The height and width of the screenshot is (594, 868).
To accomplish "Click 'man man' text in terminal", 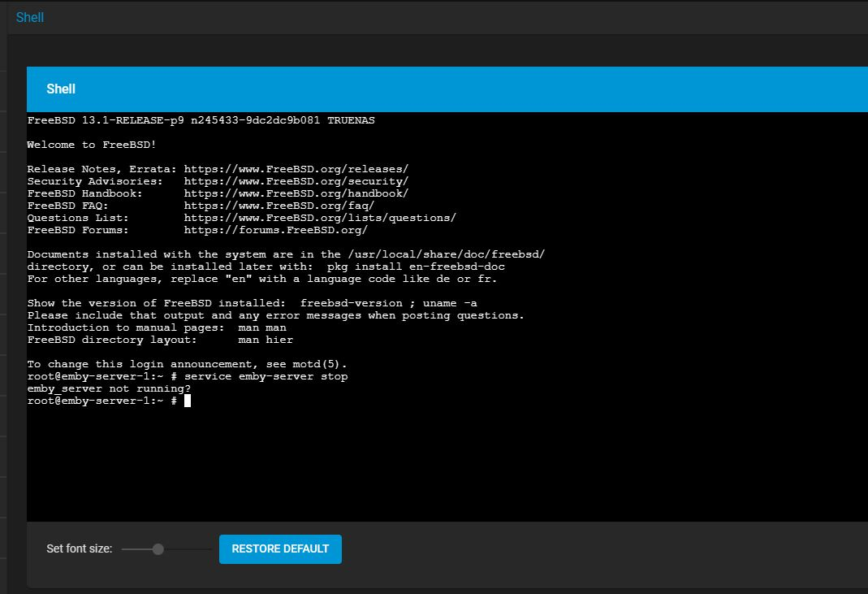I will pos(262,327).
